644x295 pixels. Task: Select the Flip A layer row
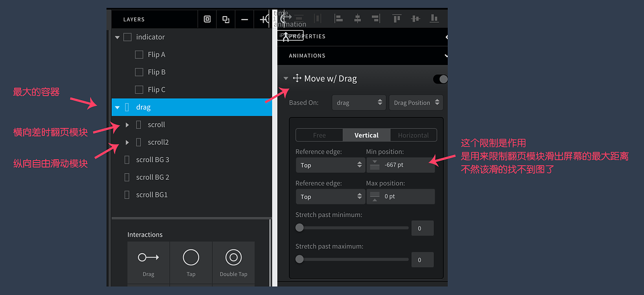pos(192,54)
